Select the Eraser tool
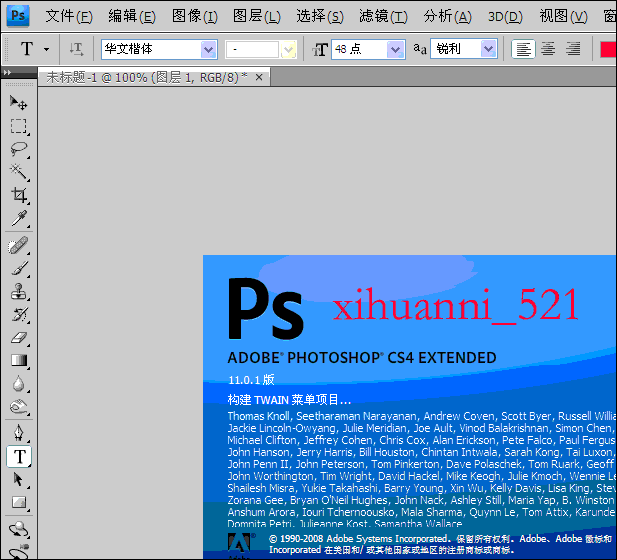The width and height of the screenshot is (617, 560). (x=18, y=338)
